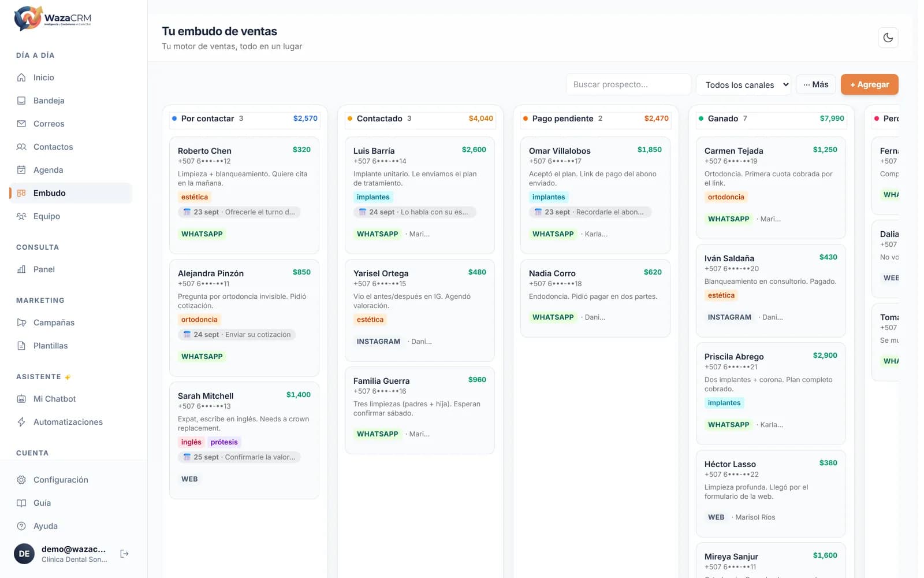The width and height of the screenshot is (924, 578).
Task: Click the Correos envelope icon
Action: [21, 124]
